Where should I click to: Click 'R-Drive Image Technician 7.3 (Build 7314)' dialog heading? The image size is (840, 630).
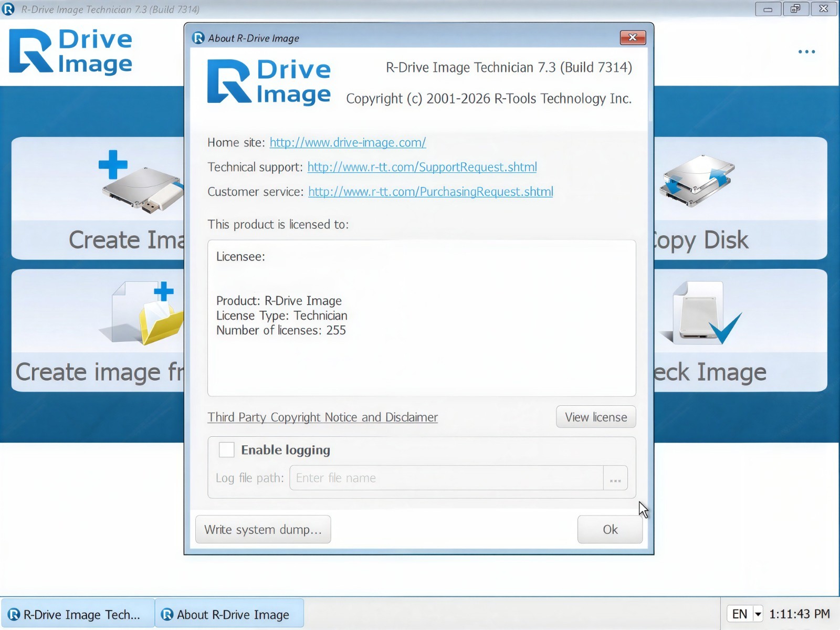pos(509,67)
